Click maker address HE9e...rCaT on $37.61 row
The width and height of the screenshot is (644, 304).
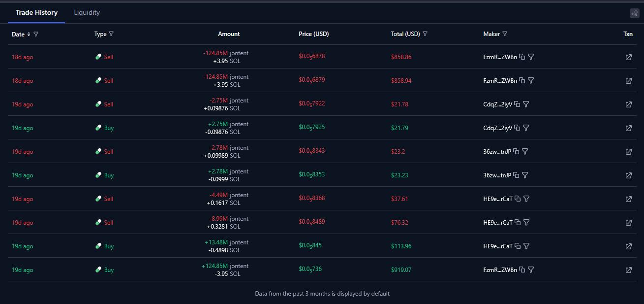click(498, 199)
